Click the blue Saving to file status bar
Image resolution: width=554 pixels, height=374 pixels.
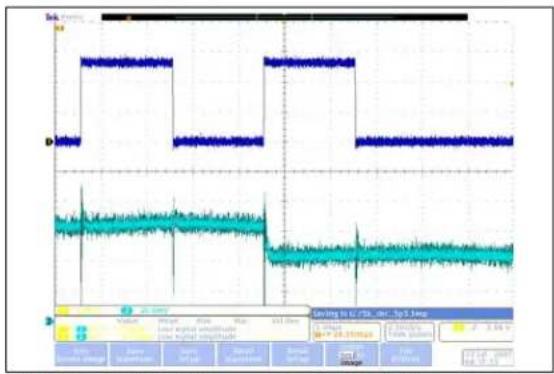coord(412,314)
